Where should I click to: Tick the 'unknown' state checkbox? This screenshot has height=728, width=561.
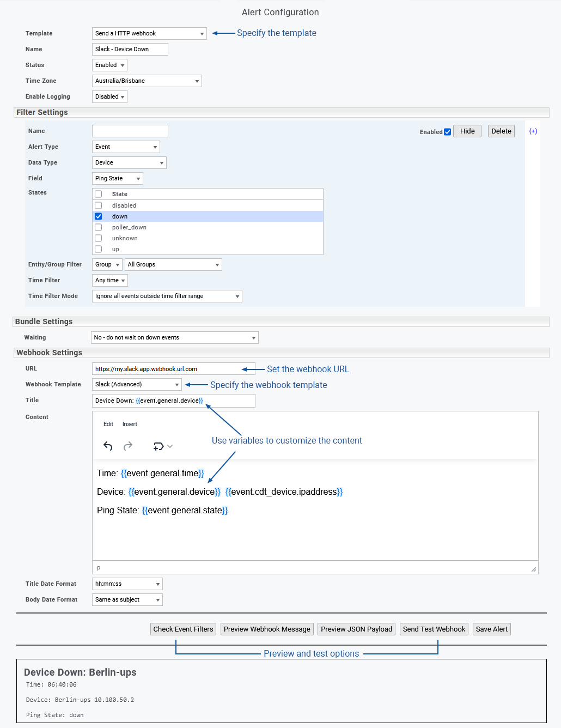[x=99, y=238]
